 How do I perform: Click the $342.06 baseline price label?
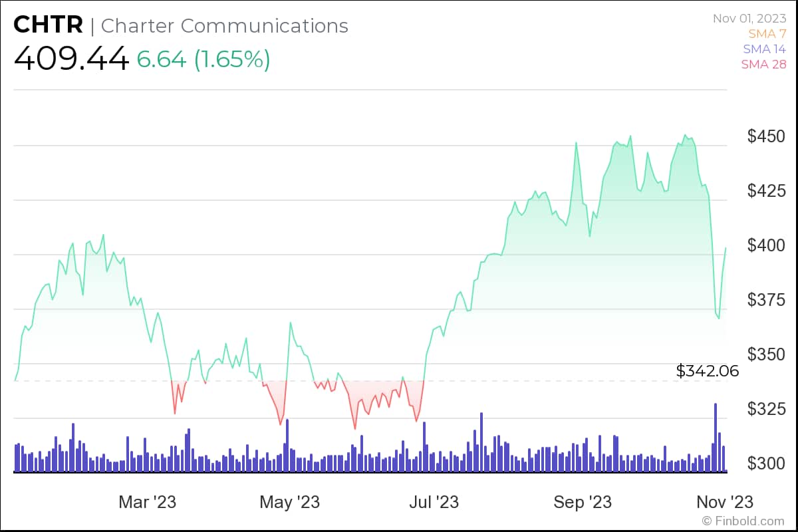coord(708,371)
